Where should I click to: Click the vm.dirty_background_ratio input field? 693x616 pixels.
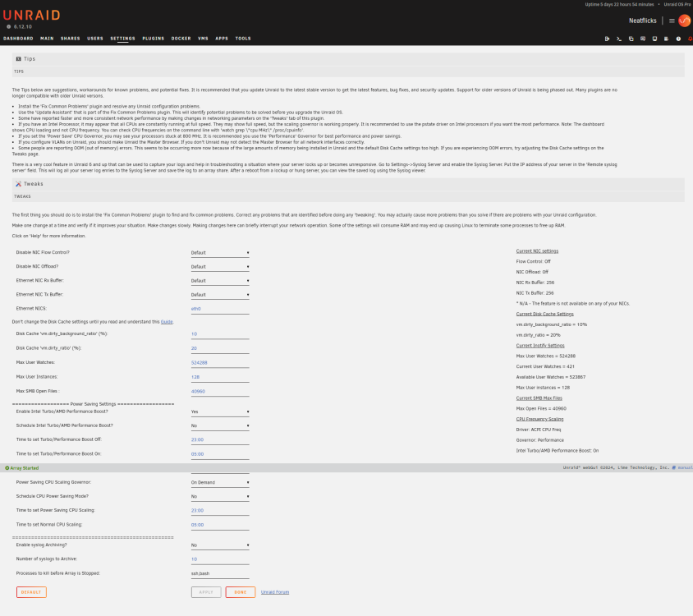click(x=220, y=334)
